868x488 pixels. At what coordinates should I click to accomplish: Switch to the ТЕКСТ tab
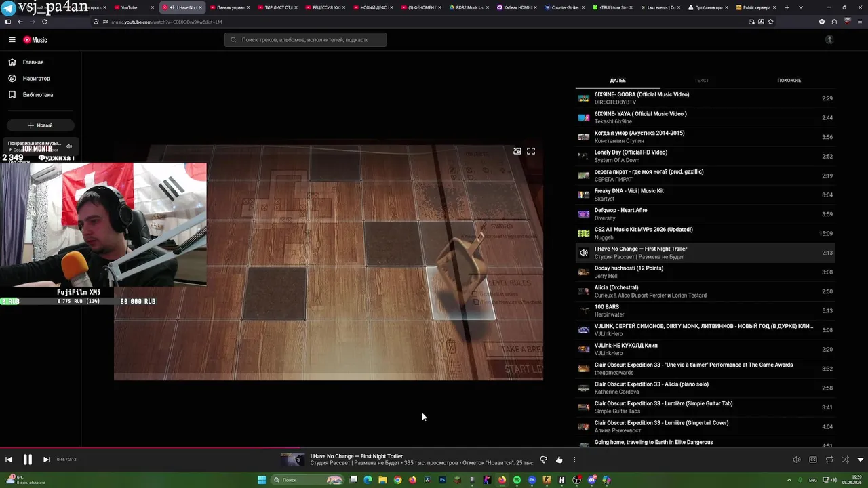pos(702,81)
